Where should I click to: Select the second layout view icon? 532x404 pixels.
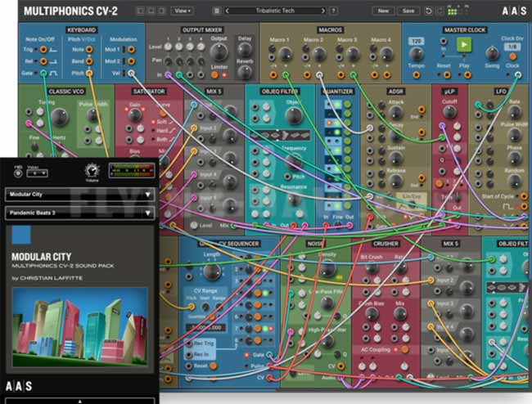coord(151,11)
